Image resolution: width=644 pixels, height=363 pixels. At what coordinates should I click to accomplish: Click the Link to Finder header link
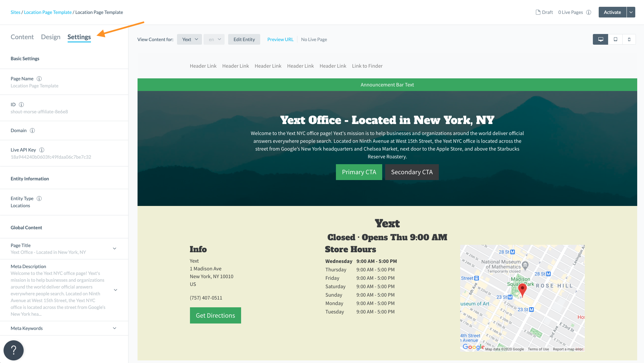click(367, 66)
